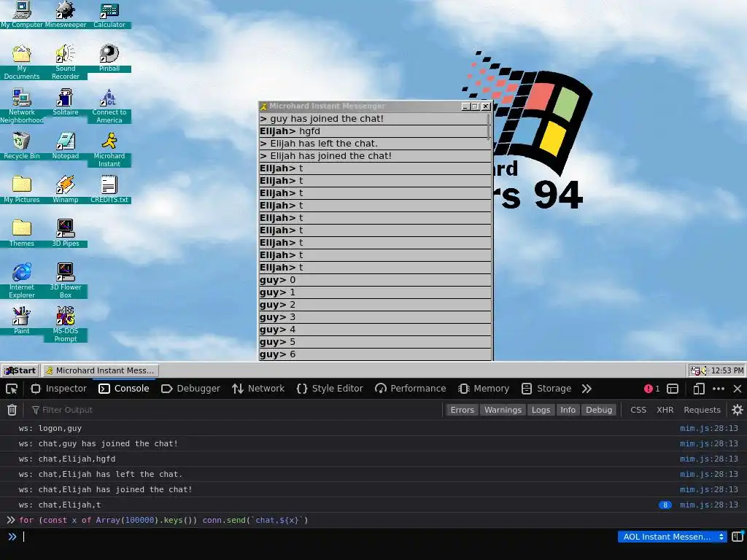Open the devtools three-dots customize menu
The height and width of the screenshot is (560, 747).
point(719,389)
